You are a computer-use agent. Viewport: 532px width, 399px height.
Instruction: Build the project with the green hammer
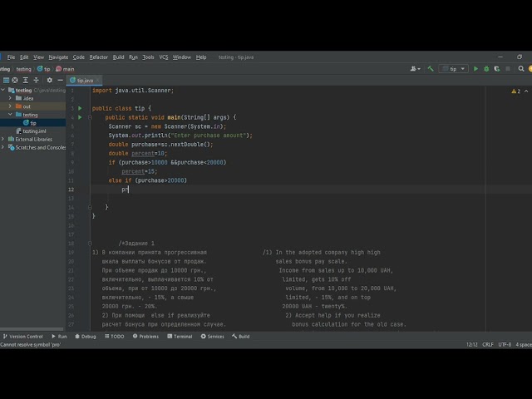pyautogui.click(x=431, y=69)
